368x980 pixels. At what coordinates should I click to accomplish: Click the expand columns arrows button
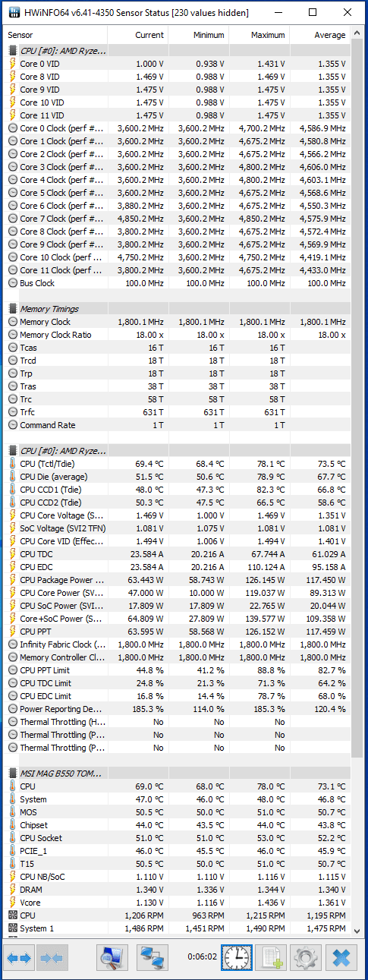tap(20, 958)
